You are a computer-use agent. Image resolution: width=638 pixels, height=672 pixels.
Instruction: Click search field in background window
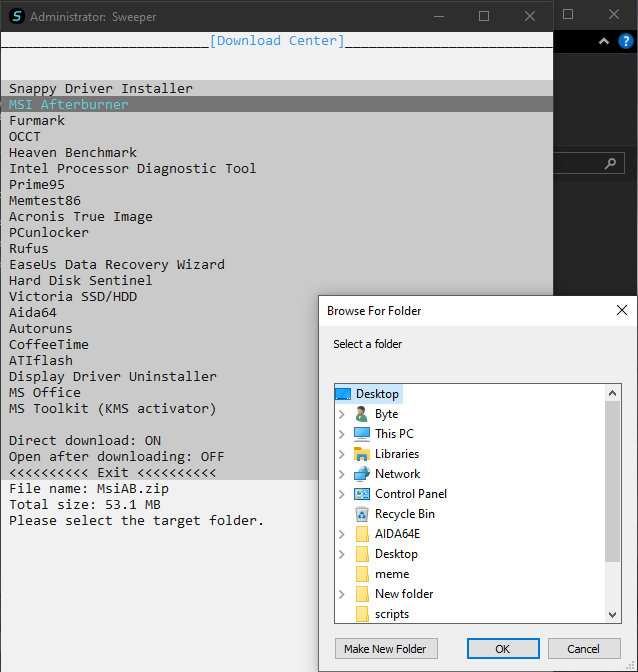589,163
